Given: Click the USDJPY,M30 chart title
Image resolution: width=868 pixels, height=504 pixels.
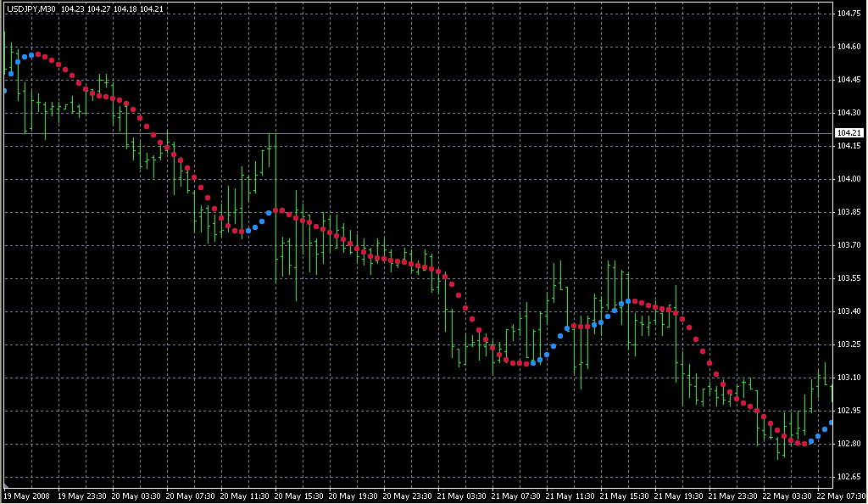Looking at the screenshot, I should pos(30,8).
